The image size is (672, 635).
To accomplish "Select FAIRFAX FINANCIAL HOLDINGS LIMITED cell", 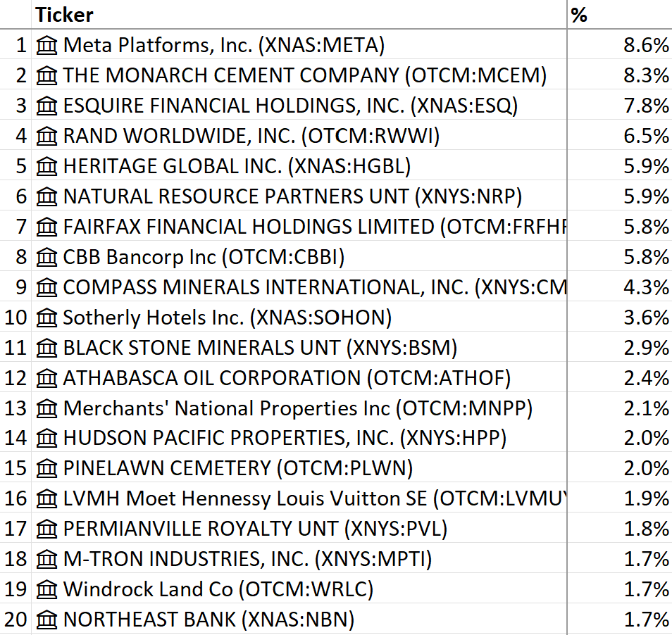I will click(299, 227).
